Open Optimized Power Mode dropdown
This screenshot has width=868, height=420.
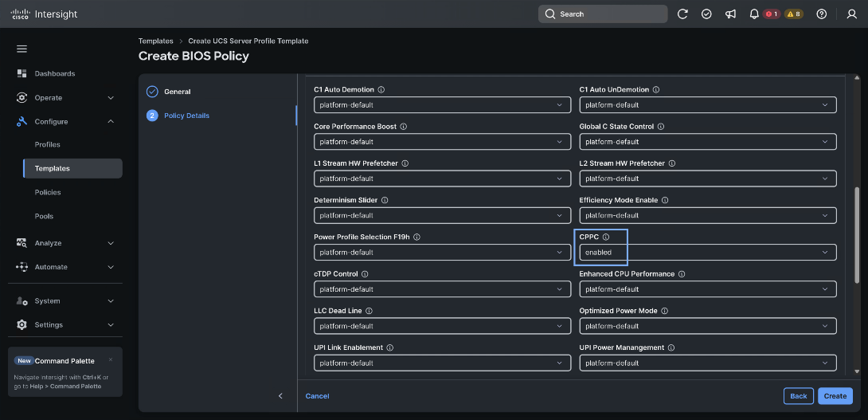(x=708, y=327)
